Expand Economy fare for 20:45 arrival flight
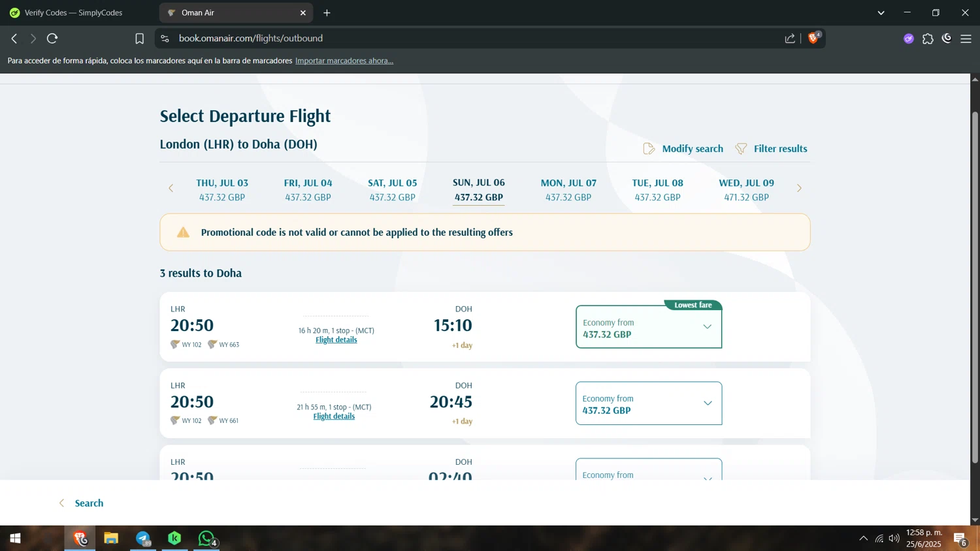 coord(649,403)
